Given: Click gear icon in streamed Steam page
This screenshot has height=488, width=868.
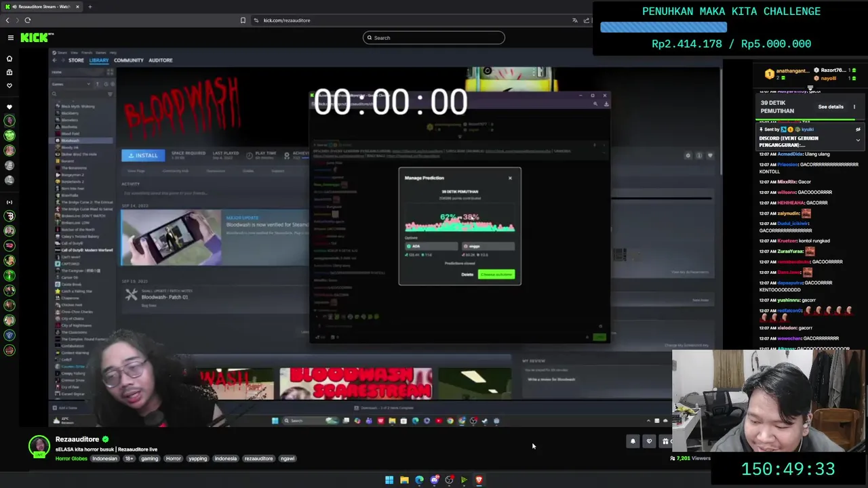Looking at the screenshot, I should coord(688,156).
